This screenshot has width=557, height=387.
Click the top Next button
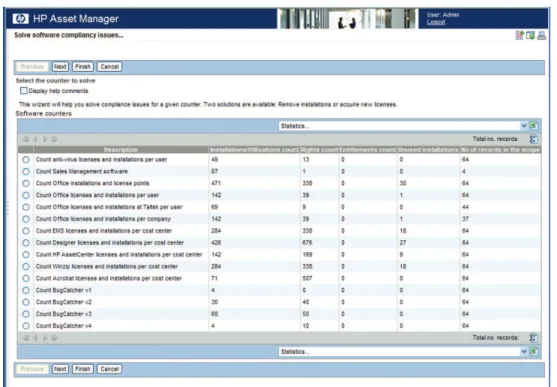pos(60,66)
